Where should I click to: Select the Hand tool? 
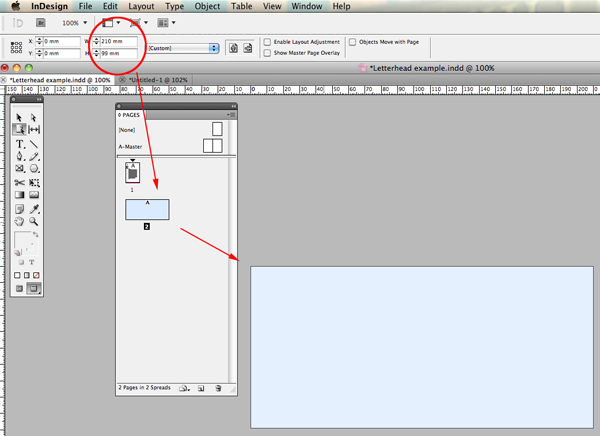19,221
